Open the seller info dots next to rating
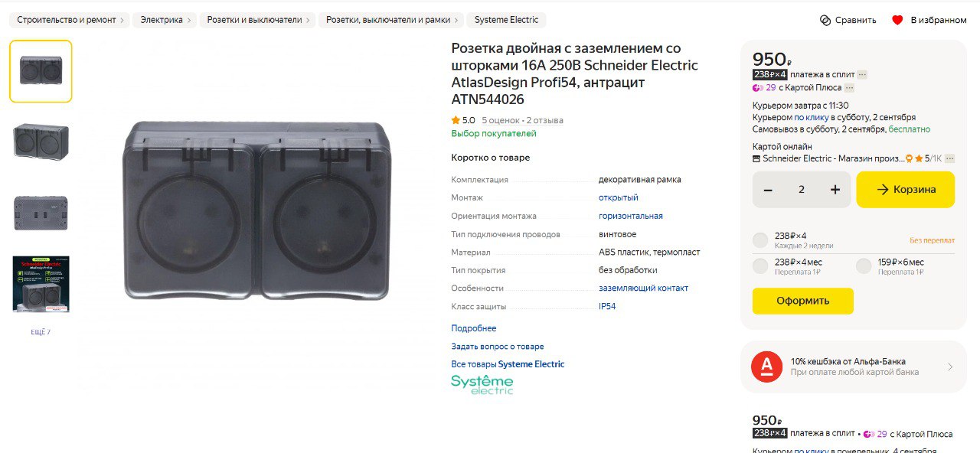Screen dimensions: 980x453 click(x=949, y=158)
